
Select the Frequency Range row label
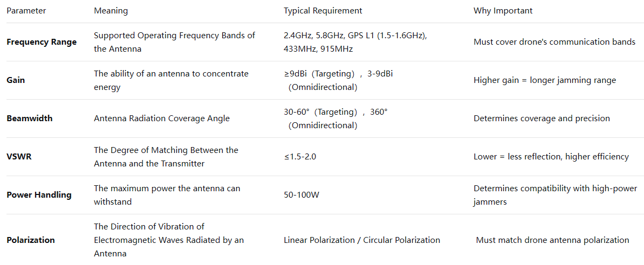point(42,42)
